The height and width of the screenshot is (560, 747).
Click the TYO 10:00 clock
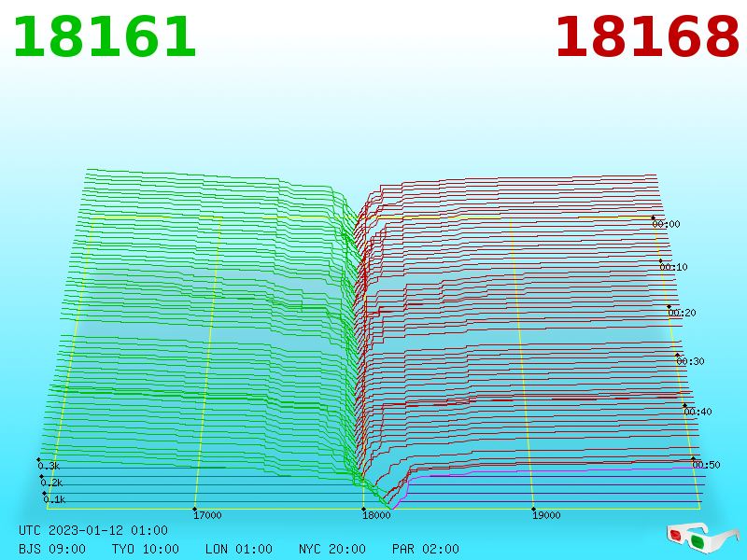[146, 549]
